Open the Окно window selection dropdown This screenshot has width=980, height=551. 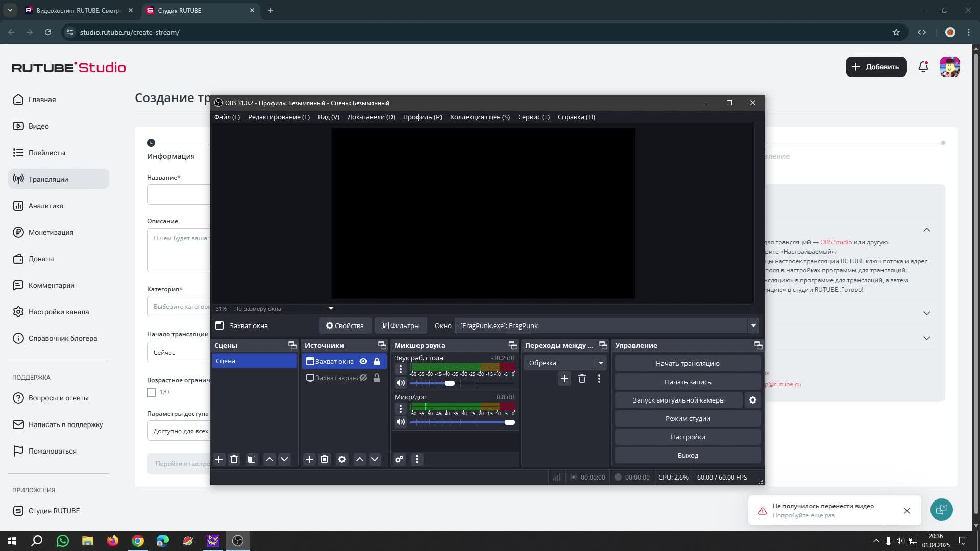click(753, 325)
